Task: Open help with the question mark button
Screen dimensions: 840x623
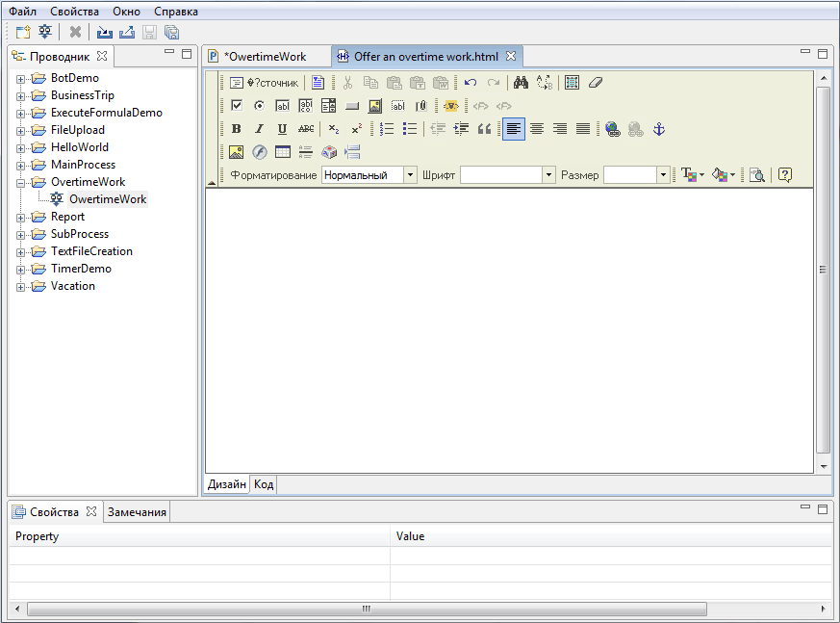Action: point(785,174)
